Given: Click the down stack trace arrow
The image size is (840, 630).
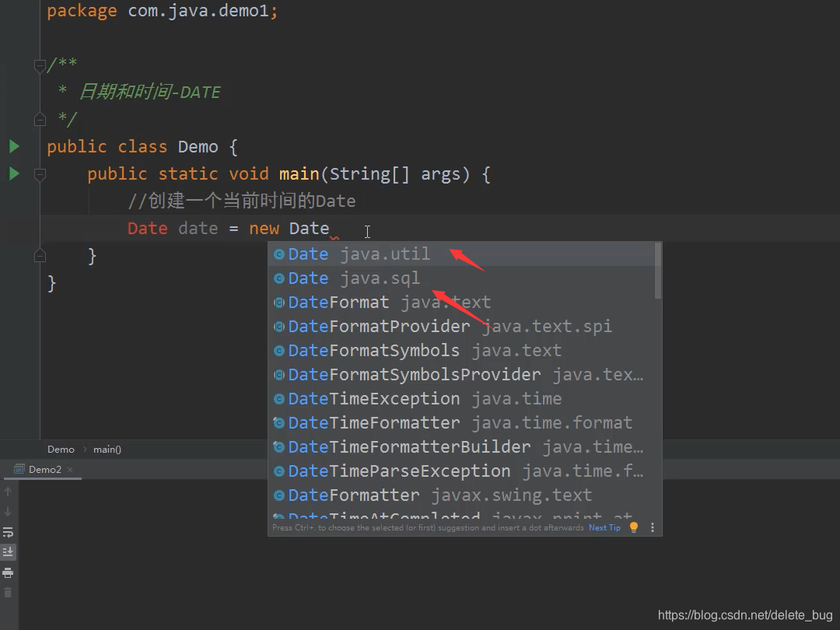Looking at the screenshot, I should coord(8,512).
